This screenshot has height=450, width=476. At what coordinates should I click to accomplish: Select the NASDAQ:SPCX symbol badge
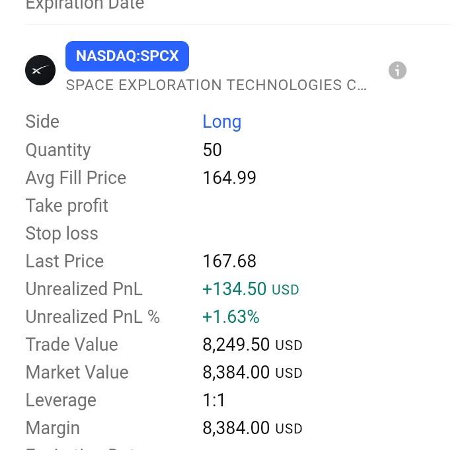pyautogui.click(x=127, y=56)
